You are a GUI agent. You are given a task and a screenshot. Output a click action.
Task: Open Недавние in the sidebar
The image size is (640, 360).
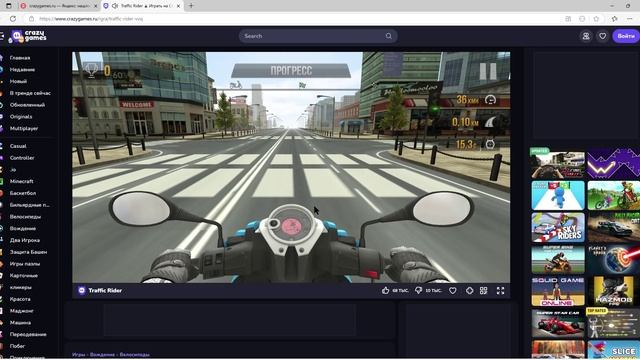coord(22,69)
